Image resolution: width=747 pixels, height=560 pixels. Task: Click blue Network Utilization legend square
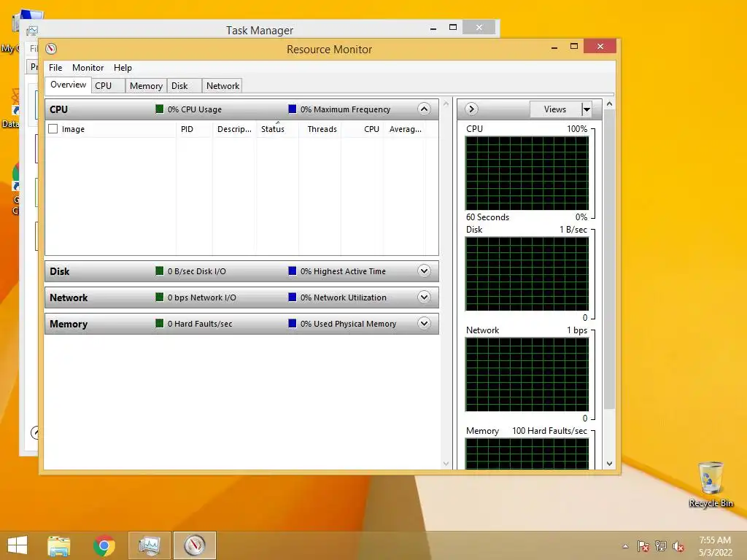click(293, 297)
